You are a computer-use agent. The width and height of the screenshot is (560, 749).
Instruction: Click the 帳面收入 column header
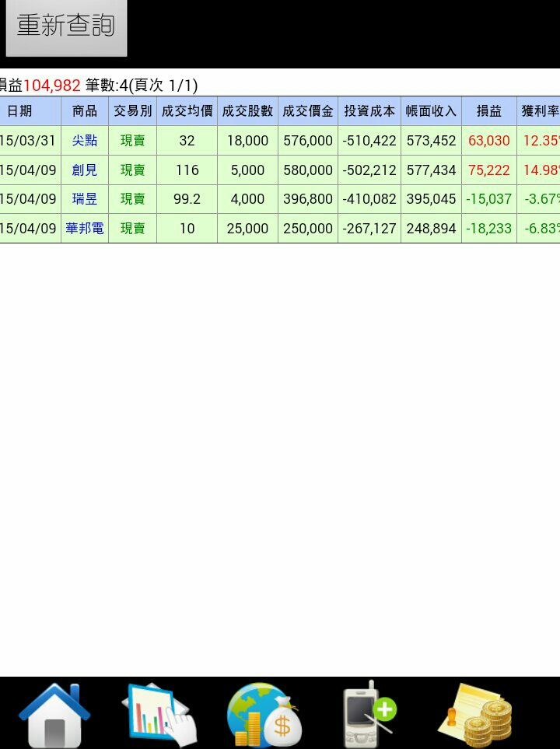(x=431, y=110)
